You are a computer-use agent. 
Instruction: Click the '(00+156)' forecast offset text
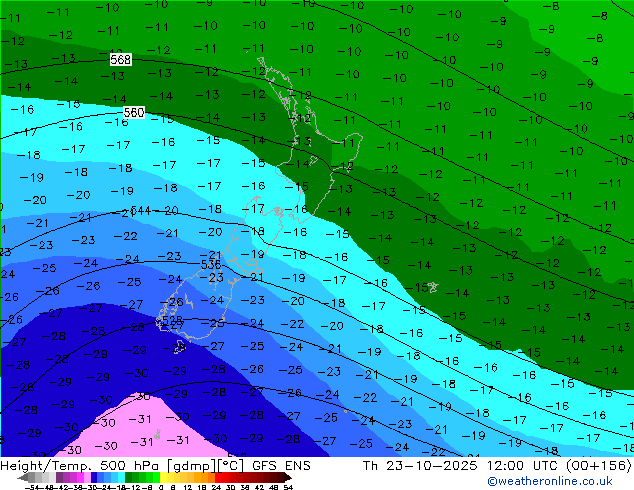[x=599, y=466]
